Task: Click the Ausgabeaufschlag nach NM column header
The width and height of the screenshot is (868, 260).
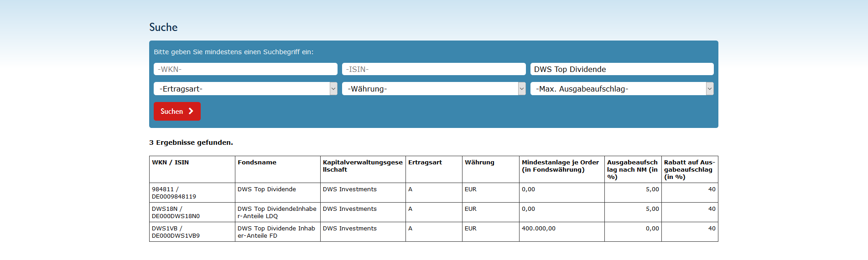Action: point(632,169)
